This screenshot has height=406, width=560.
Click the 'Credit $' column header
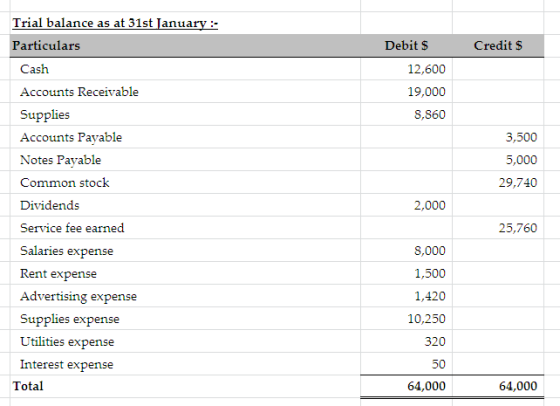click(498, 46)
